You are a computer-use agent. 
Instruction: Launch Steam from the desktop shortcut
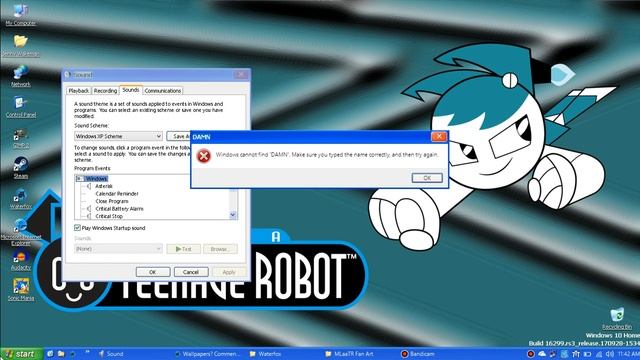coord(20,168)
